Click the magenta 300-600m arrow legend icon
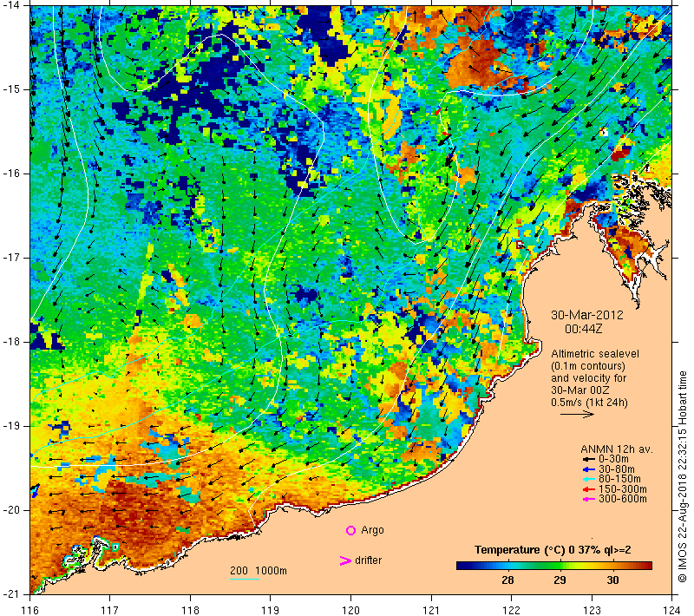 click(x=589, y=499)
